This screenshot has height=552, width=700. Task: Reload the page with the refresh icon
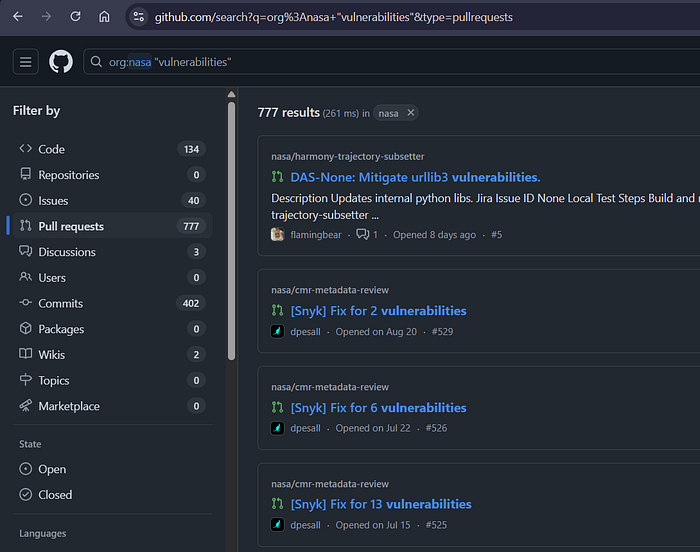pos(75,17)
